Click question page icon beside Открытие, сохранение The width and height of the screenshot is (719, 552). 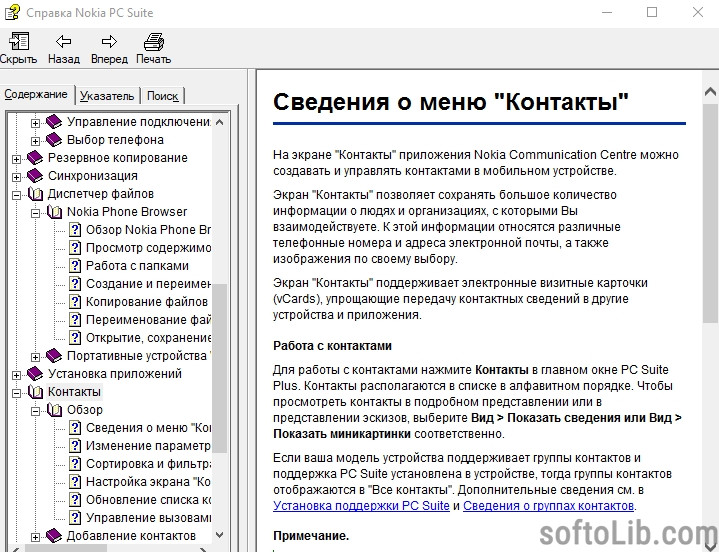point(75,338)
